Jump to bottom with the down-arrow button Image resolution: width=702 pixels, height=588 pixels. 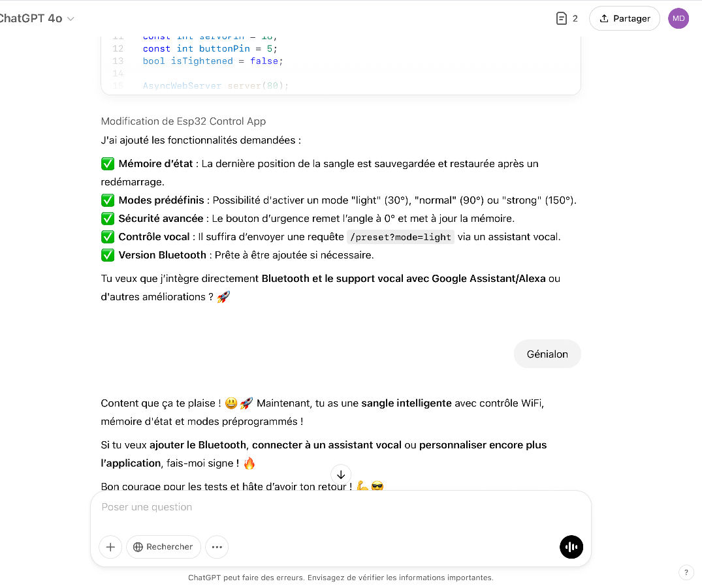click(x=341, y=474)
